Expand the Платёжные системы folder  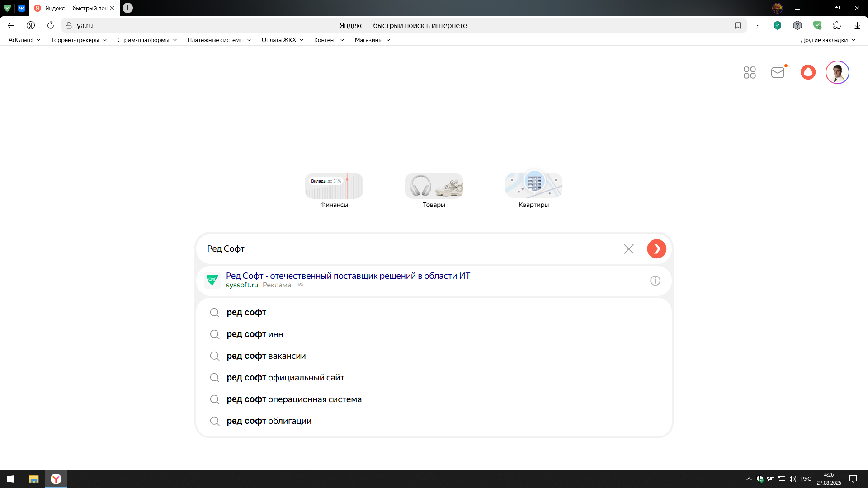click(218, 40)
